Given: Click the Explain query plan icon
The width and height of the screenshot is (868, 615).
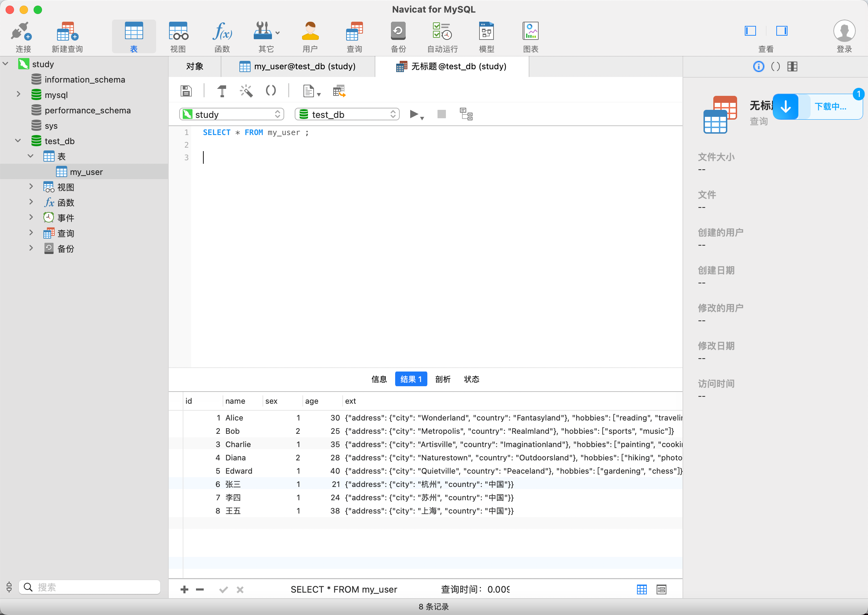Looking at the screenshot, I should point(465,114).
